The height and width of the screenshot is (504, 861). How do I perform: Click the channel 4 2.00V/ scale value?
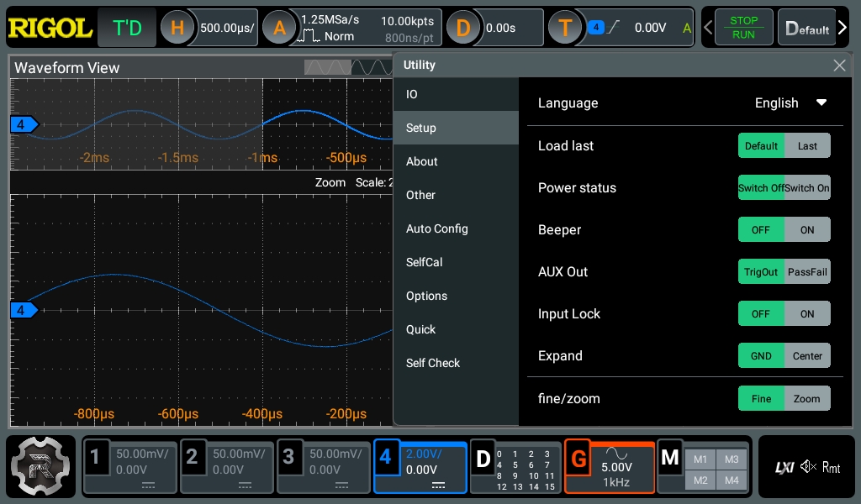point(424,454)
